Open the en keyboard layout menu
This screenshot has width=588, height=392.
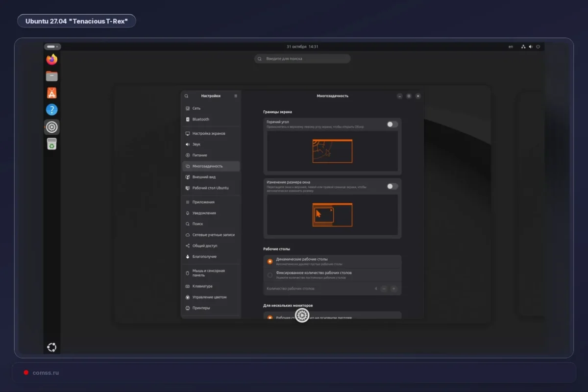[511, 47]
